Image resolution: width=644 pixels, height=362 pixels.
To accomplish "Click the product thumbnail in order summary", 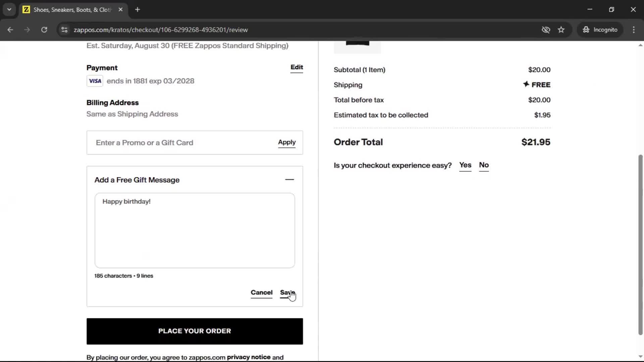I will (357, 47).
